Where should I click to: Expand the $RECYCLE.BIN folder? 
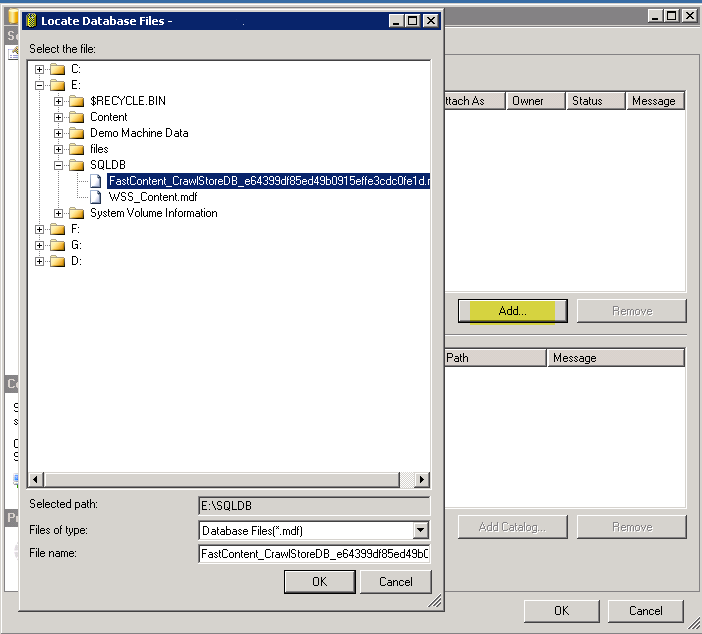click(x=58, y=101)
